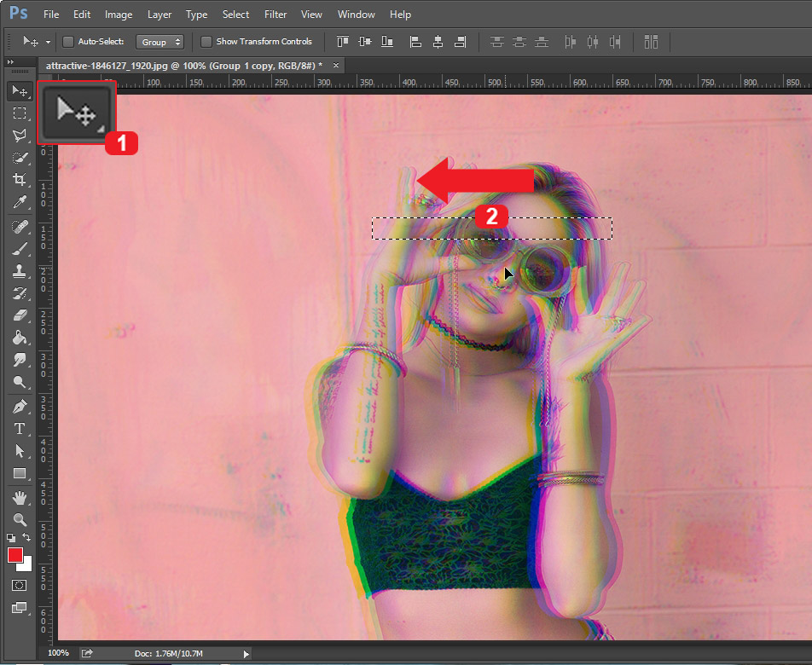This screenshot has height=665, width=812.
Task: Select the Paint Bucket tool
Action: (20, 338)
